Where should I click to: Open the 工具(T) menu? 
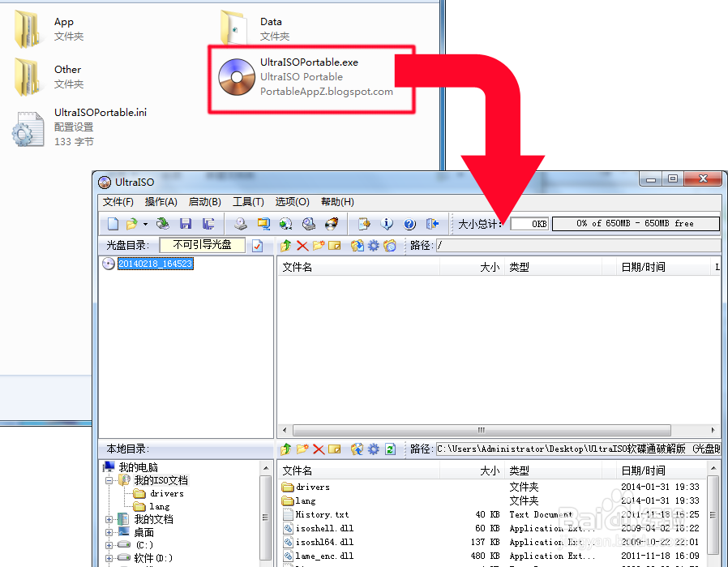click(248, 202)
